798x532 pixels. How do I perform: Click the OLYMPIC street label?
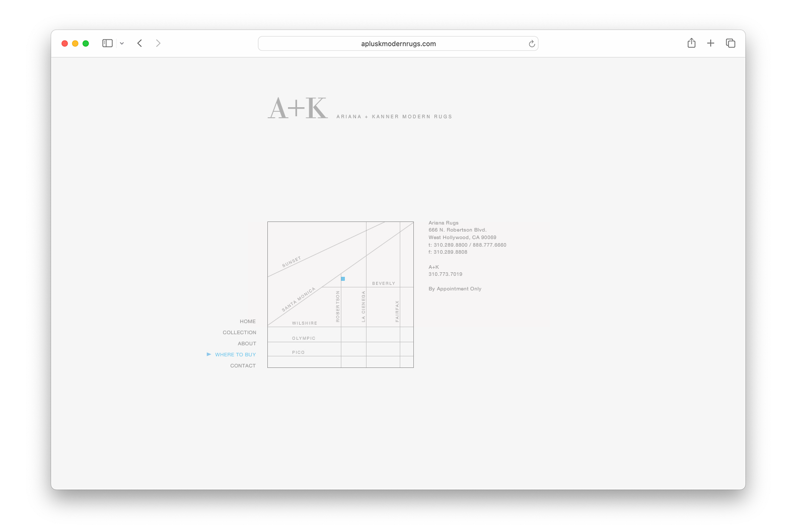pyautogui.click(x=304, y=339)
